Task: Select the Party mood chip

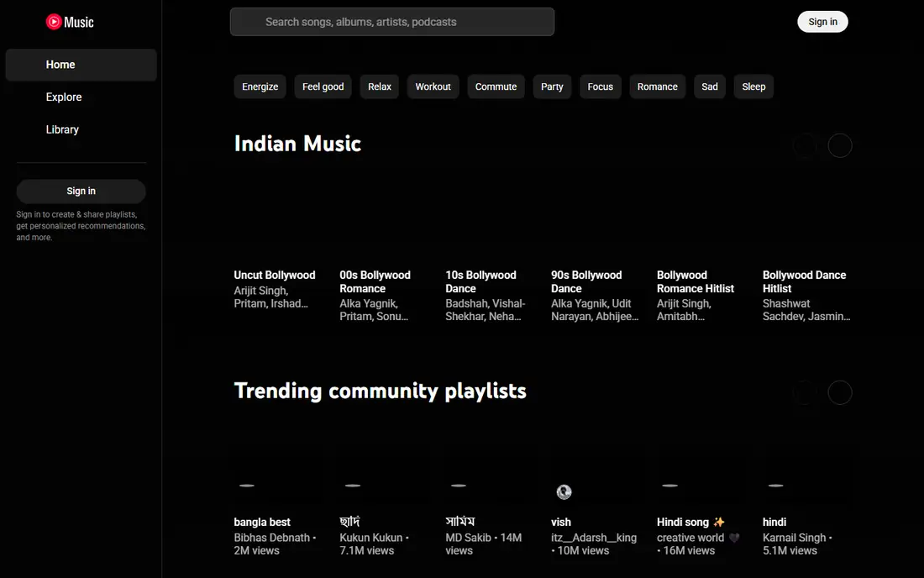Action: [x=552, y=87]
